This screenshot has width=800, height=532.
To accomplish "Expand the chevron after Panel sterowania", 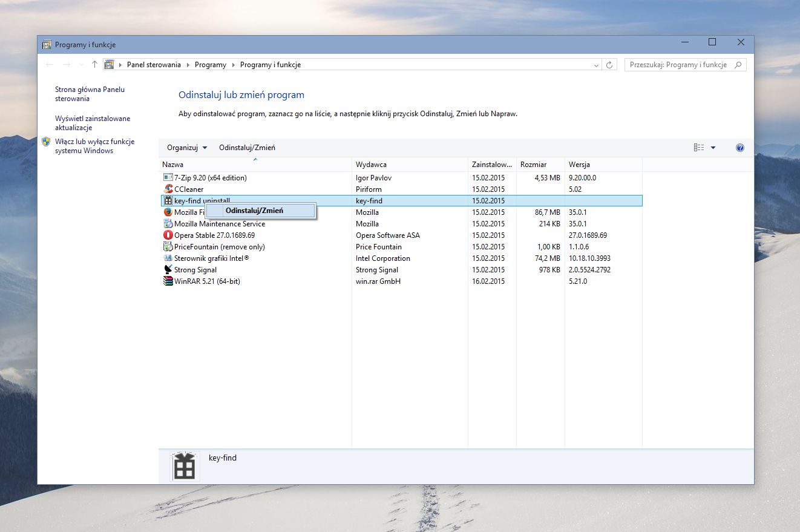I will tap(188, 65).
